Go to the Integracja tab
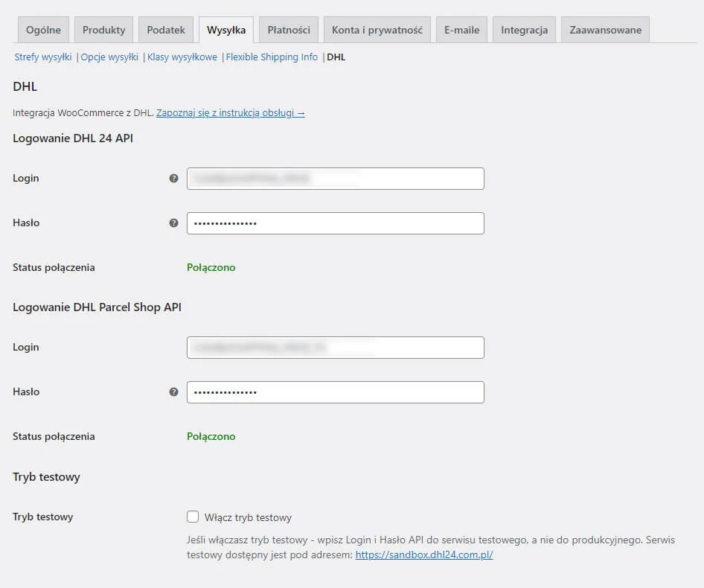The image size is (704, 588). click(x=524, y=30)
